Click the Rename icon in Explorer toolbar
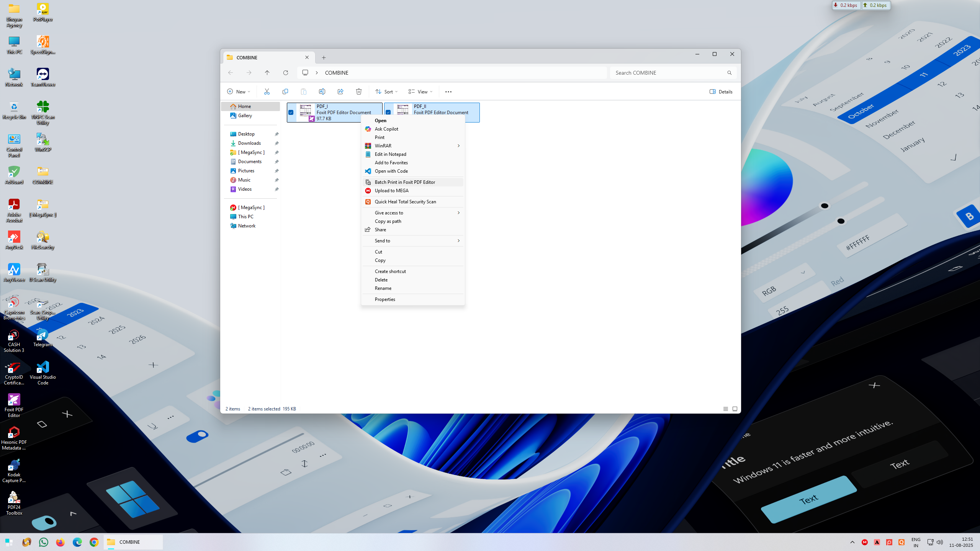The width and height of the screenshot is (980, 551). point(322,92)
